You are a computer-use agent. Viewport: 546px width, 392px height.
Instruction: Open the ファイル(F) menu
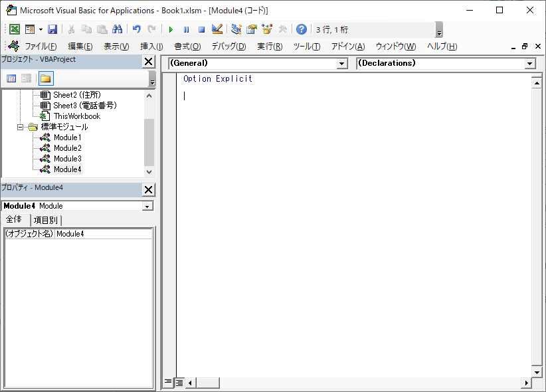pos(41,47)
